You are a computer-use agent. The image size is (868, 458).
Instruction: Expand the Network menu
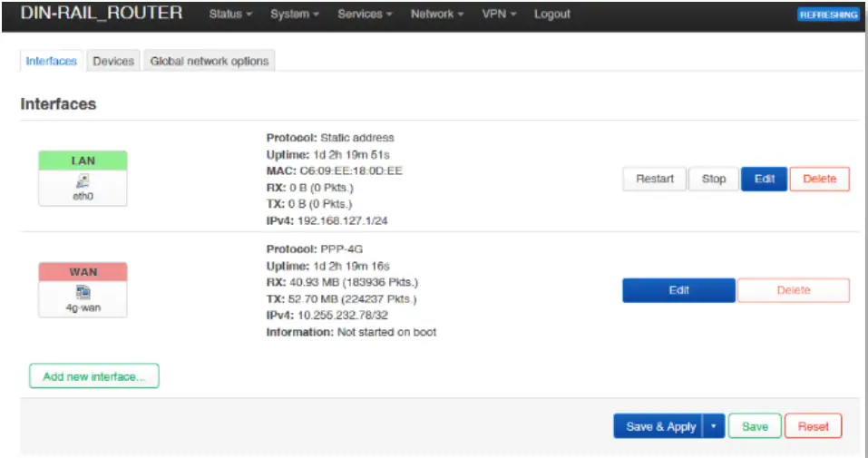pos(437,15)
